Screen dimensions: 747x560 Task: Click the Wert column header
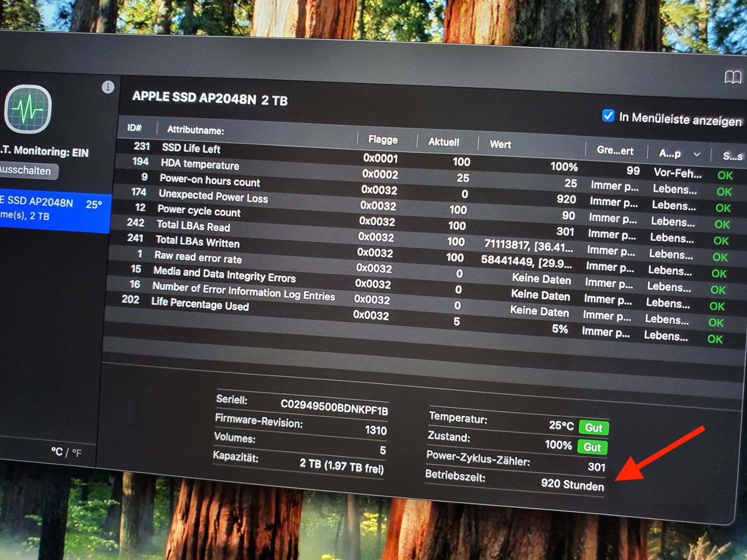500,144
